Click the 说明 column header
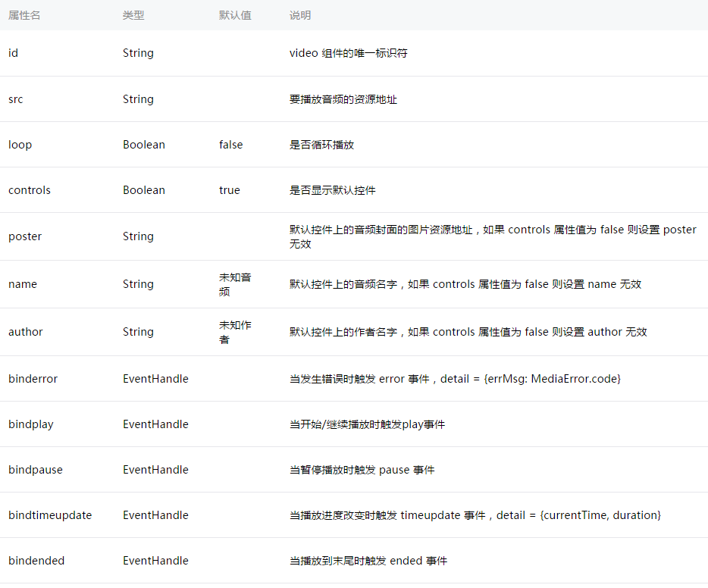Viewport: 708px width, 588px height. point(300,15)
